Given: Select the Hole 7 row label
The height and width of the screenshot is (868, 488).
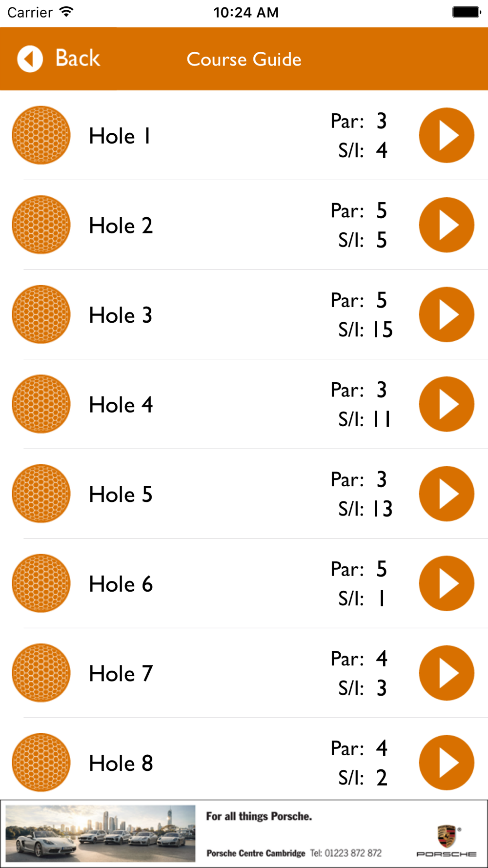Looking at the screenshot, I should click(x=121, y=674).
